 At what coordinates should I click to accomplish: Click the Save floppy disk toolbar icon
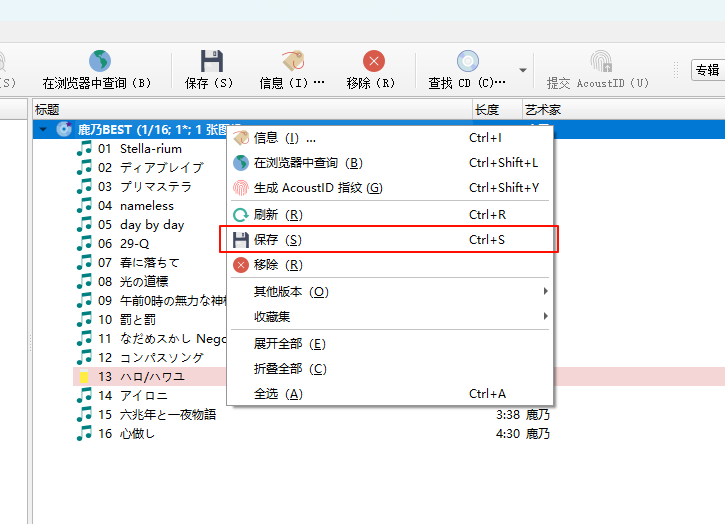[x=210, y=63]
